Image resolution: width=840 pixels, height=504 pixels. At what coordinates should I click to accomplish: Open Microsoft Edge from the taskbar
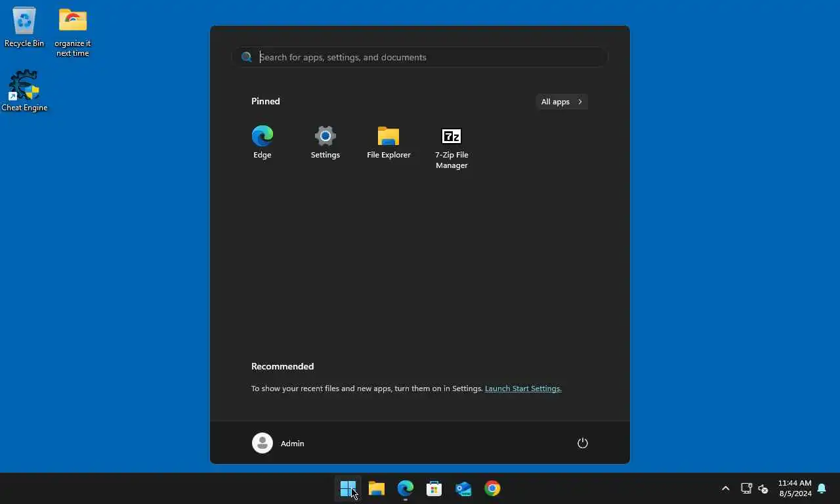(x=406, y=488)
